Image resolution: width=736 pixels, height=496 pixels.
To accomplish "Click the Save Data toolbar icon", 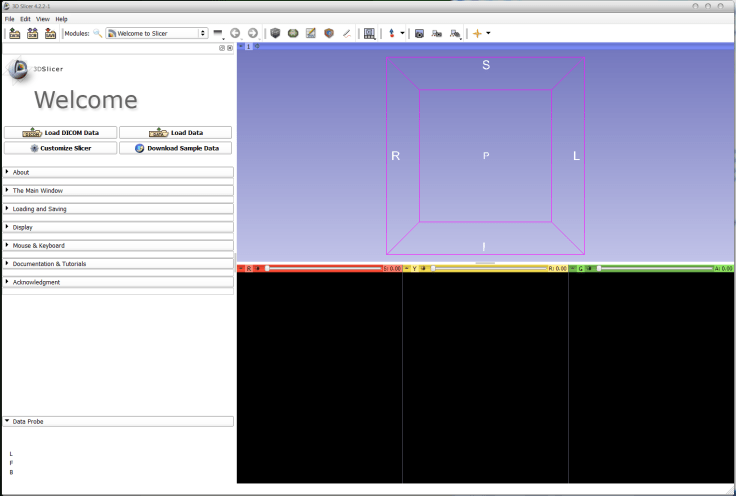I will [50, 33].
